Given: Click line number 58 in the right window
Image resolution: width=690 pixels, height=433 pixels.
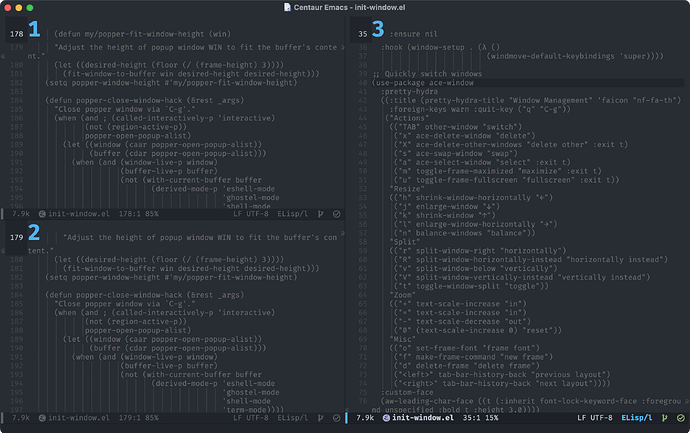Looking at the screenshot, I should [x=363, y=242].
